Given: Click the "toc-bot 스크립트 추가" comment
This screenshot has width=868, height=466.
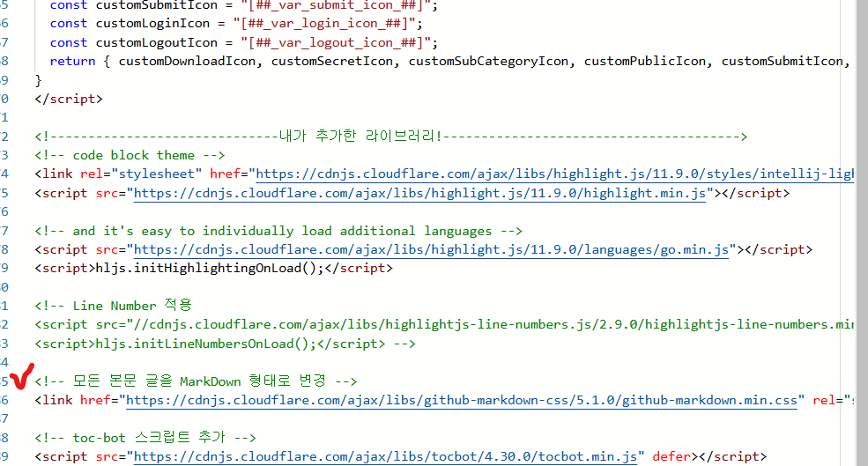Looking at the screenshot, I should tap(145, 438).
